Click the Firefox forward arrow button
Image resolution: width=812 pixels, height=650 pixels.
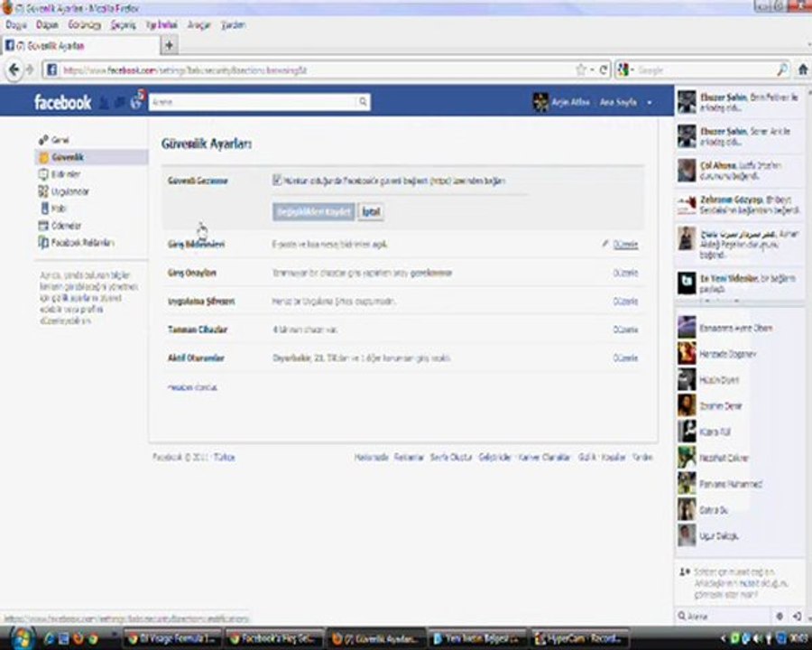click(30, 70)
